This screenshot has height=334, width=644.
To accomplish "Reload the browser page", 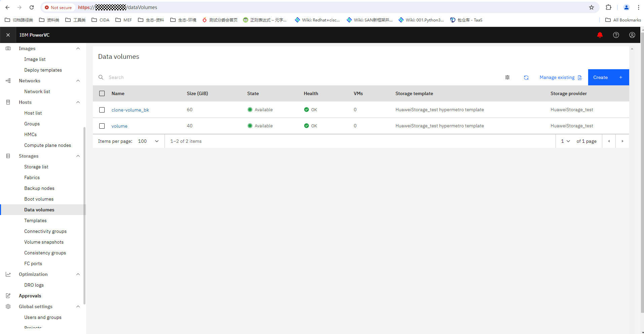I will [32, 7].
